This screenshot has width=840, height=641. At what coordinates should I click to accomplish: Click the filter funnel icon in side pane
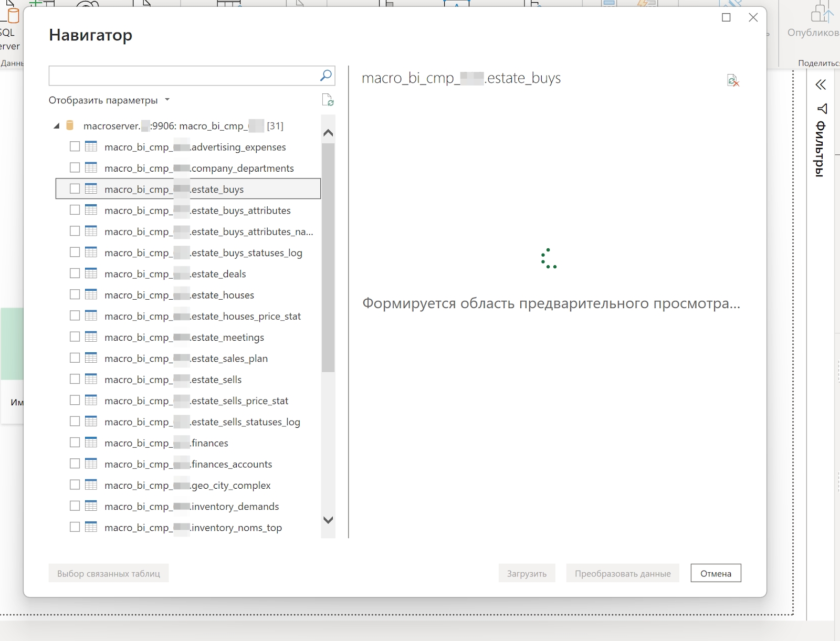click(x=822, y=109)
